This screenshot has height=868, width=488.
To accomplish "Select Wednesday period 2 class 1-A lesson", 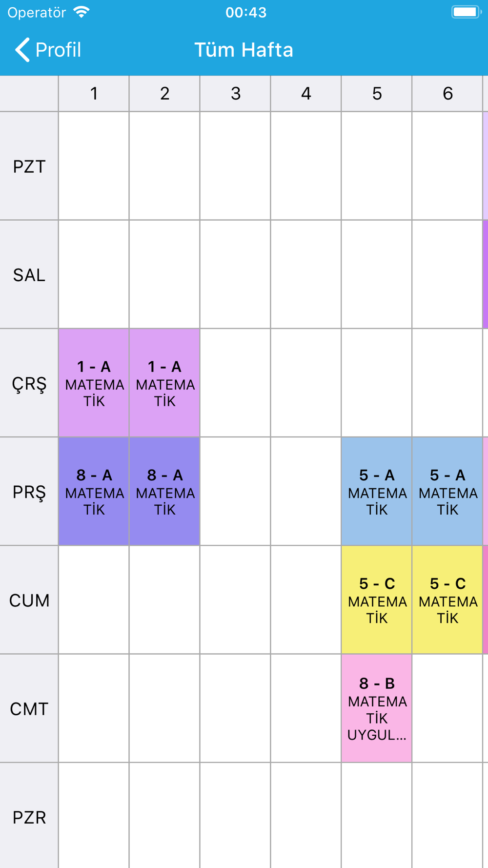I will coord(165,383).
